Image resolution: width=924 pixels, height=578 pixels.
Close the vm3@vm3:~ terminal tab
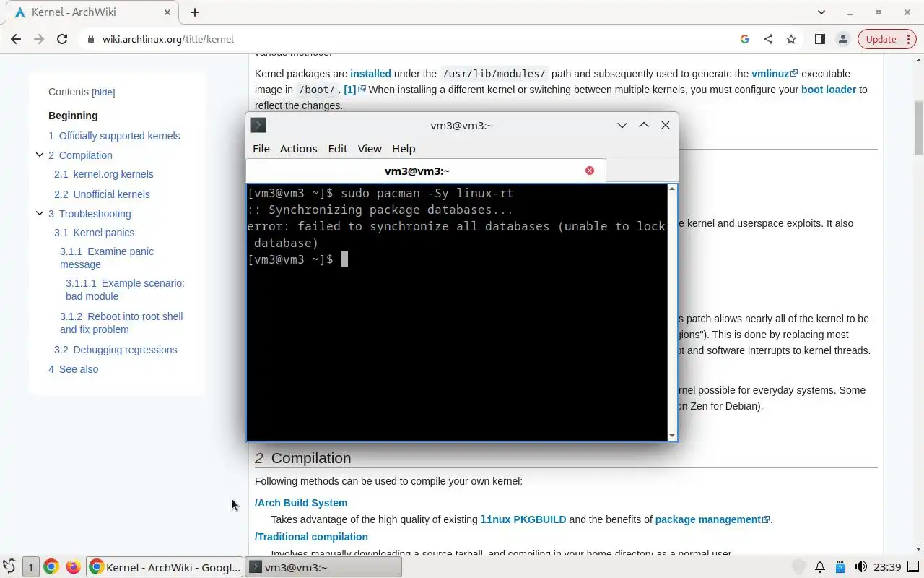(590, 171)
